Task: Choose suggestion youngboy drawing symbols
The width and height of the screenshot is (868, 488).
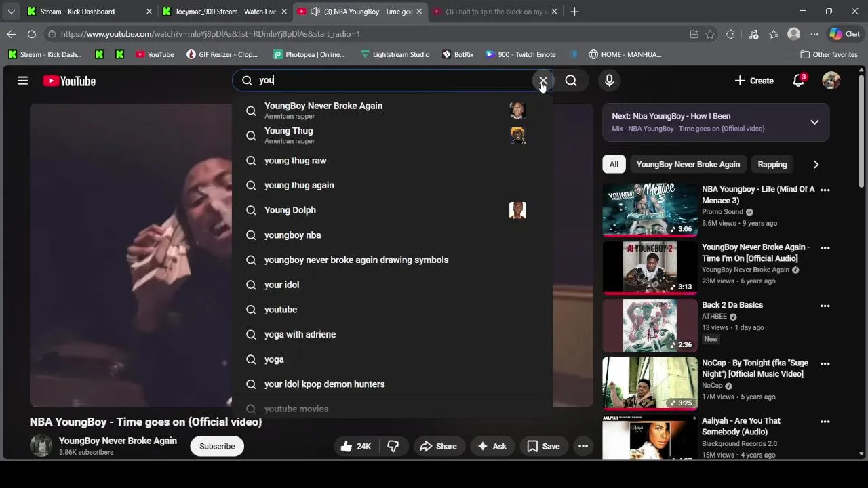Action: pyautogui.click(x=392, y=260)
